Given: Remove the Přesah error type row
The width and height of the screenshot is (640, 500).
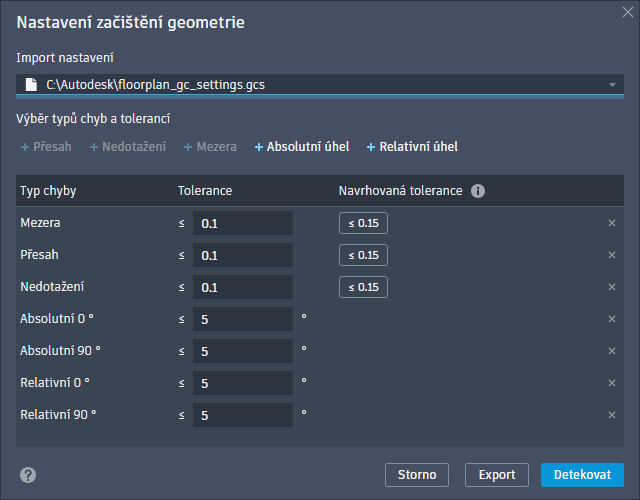Looking at the screenshot, I should 612,255.
